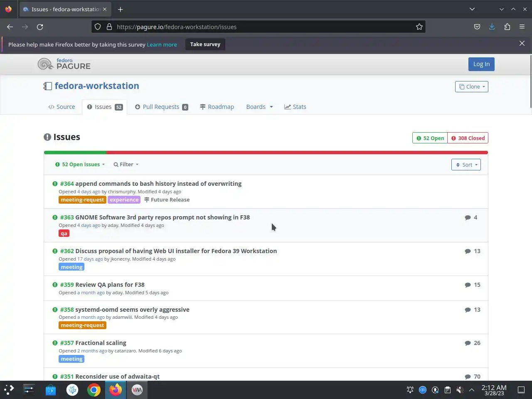The image size is (532, 399).
Task: View comments on issue #362
Action: 473,251
